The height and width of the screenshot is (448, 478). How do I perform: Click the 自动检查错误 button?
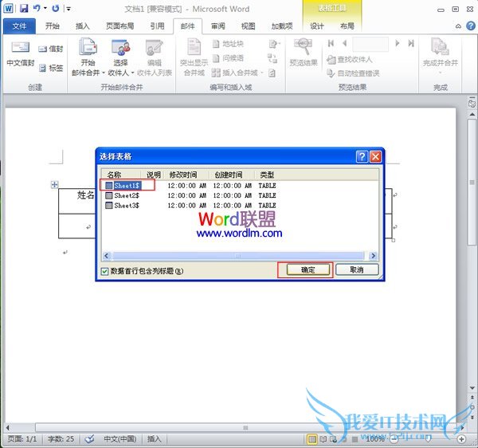pyautogui.click(x=353, y=73)
